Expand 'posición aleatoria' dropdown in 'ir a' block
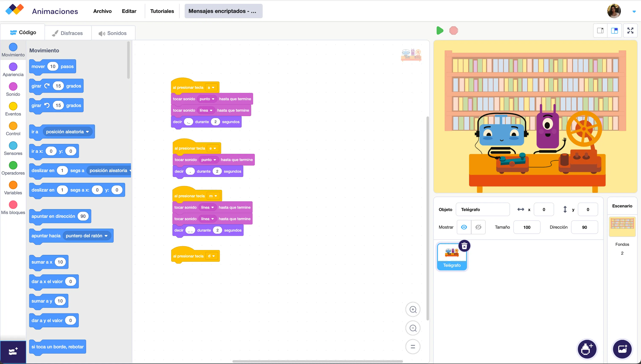The image size is (641, 364). pyautogui.click(x=87, y=132)
